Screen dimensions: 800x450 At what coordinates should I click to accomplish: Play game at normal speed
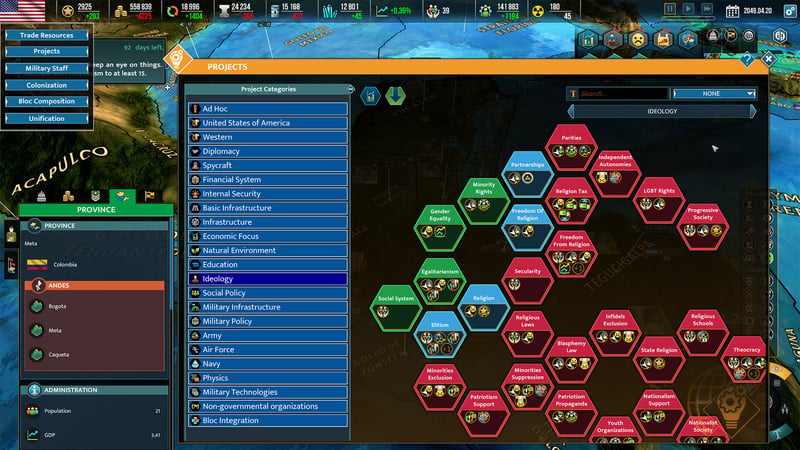[688, 9]
